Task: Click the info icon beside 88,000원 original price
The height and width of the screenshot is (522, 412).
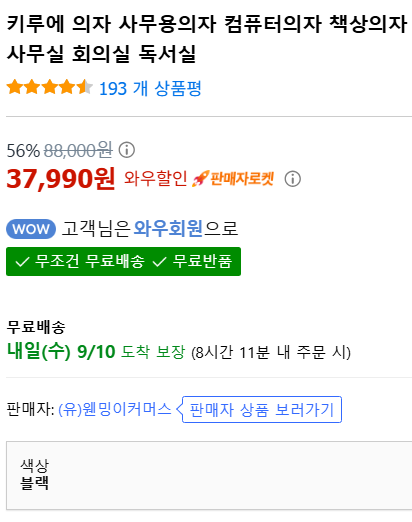Action: click(x=127, y=150)
